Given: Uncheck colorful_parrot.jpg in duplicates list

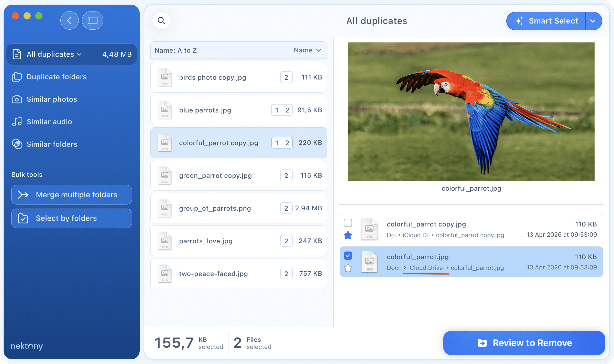Looking at the screenshot, I should pos(348,255).
